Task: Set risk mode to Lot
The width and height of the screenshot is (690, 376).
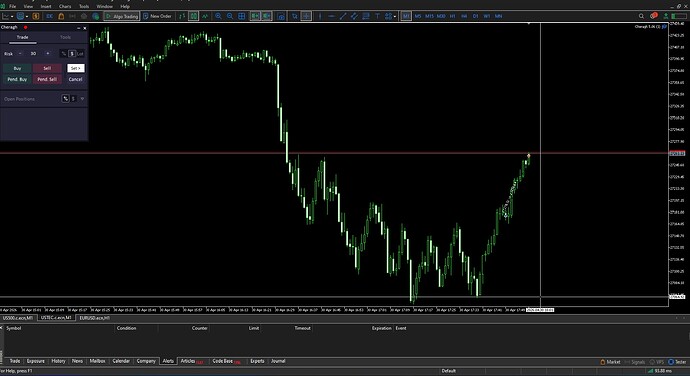Action: [x=80, y=54]
